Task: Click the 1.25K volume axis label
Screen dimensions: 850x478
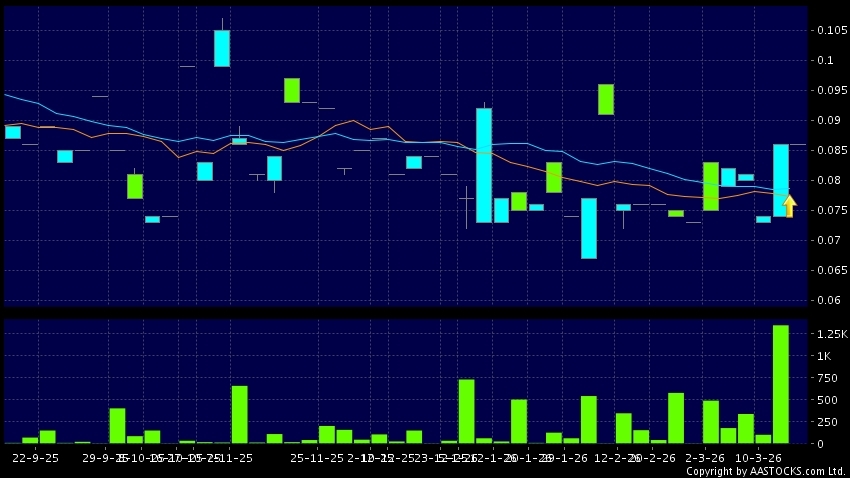Action: (832, 333)
